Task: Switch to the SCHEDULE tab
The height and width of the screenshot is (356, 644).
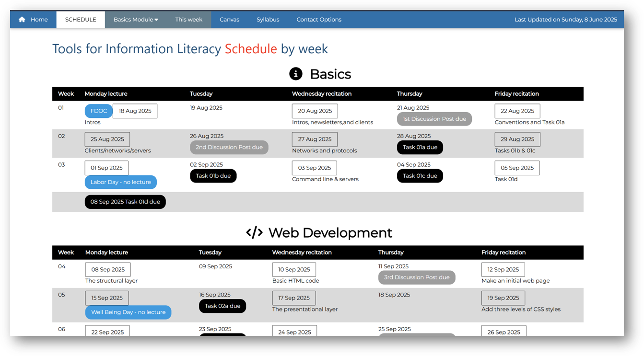Action: click(80, 19)
